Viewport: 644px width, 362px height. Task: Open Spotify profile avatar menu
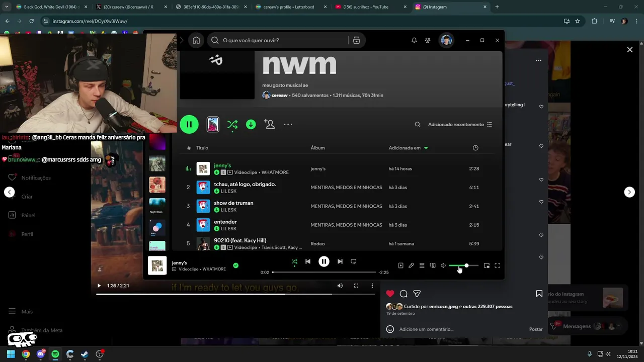(x=446, y=40)
